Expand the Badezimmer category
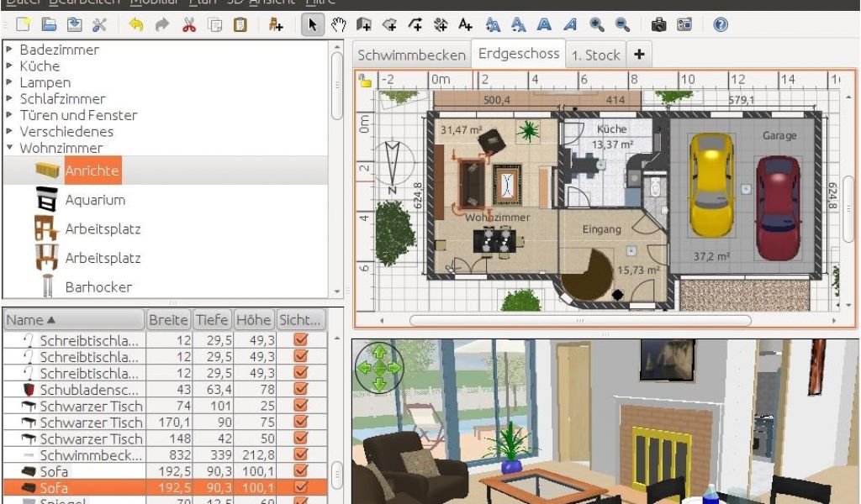This screenshot has height=504, width=861. [9, 50]
